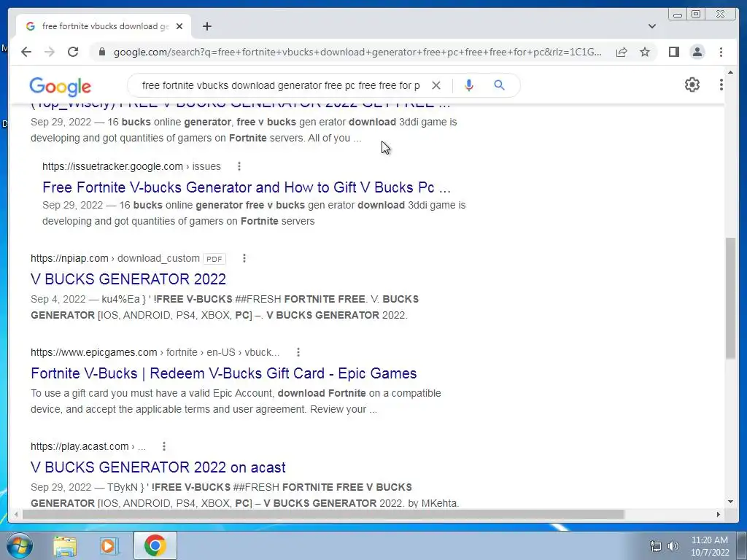Click the Google logo

60,87
